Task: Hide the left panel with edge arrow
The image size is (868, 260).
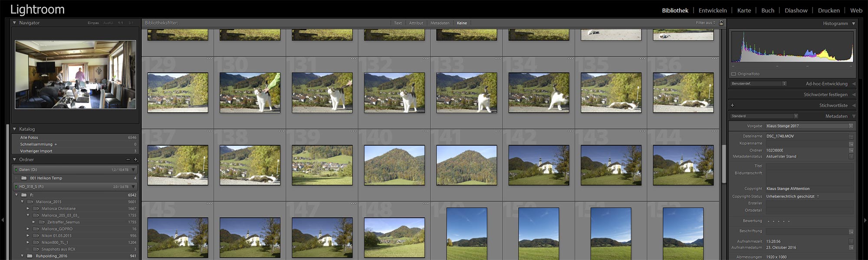Action: tap(3, 220)
